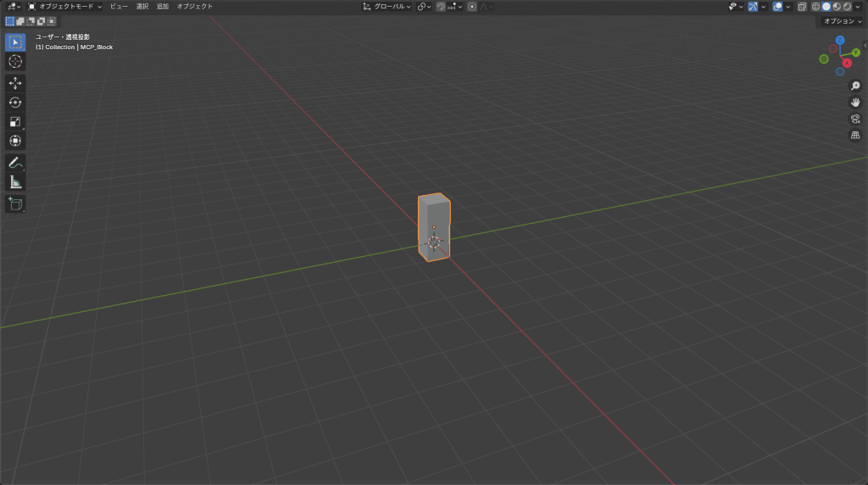Pick the Rotate tool

(x=15, y=103)
